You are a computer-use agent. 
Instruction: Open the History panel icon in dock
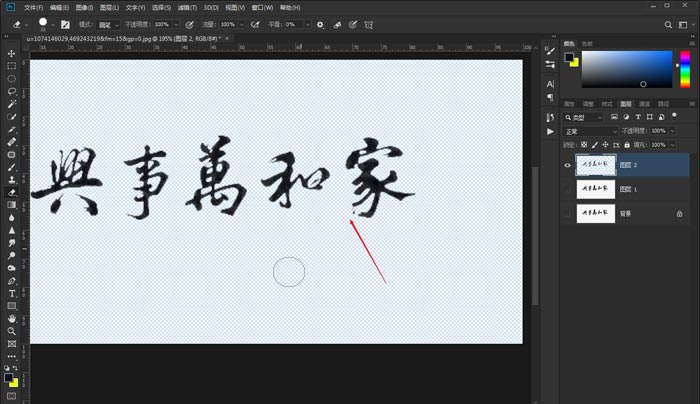point(550,118)
